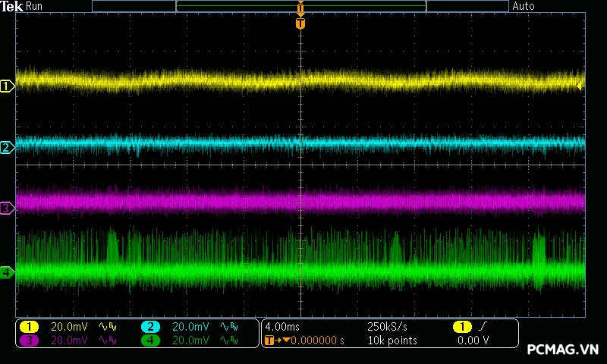This screenshot has height=364, width=607.
Task: Click channel 1 bandwidth limit coupling icon
Action: pyautogui.click(x=109, y=327)
